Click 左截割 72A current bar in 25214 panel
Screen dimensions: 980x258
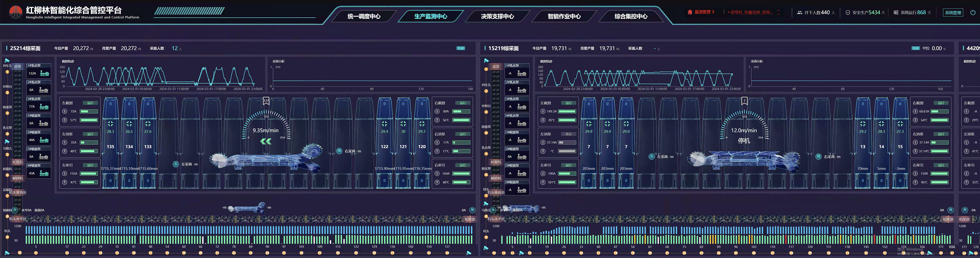tap(89, 111)
